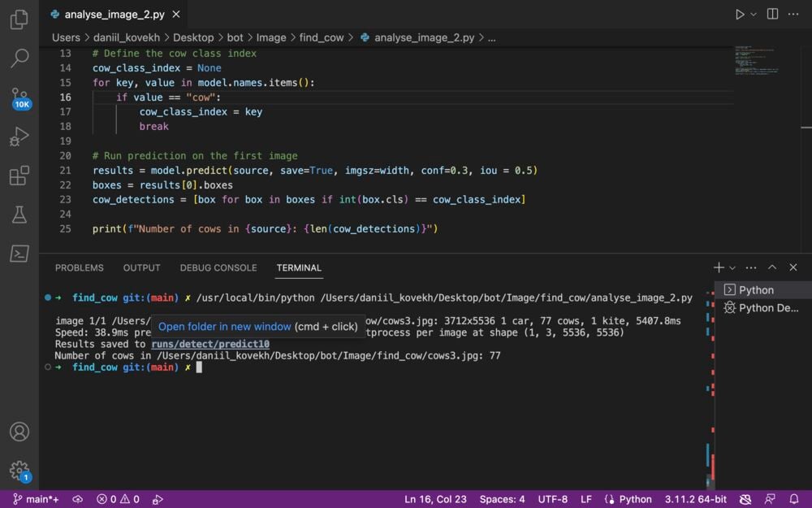Screen dimensions: 812x508
Task: Click the Accounts icon in activity bar
Action: (19, 432)
